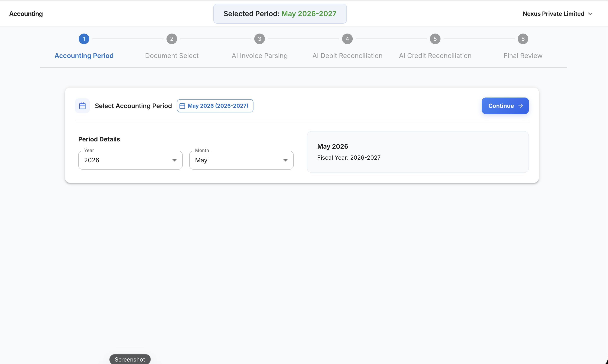Click the Screenshot pill at the bottom
The height and width of the screenshot is (364, 608).
[130, 359]
